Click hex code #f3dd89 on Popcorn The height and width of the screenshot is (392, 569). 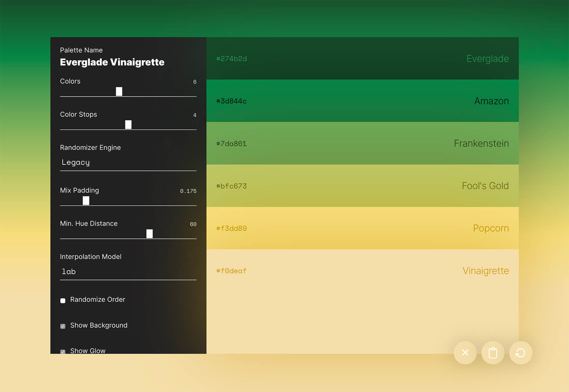231,228
